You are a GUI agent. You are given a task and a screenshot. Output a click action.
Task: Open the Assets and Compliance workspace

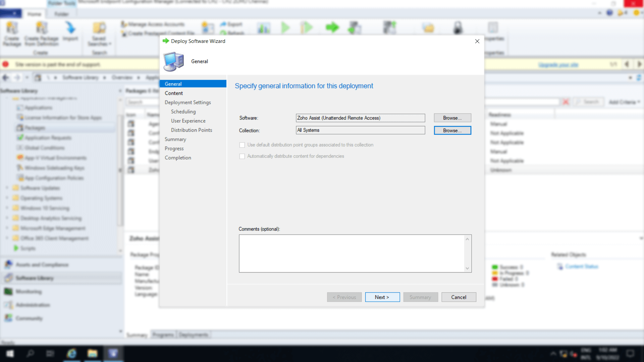click(x=40, y=264)
